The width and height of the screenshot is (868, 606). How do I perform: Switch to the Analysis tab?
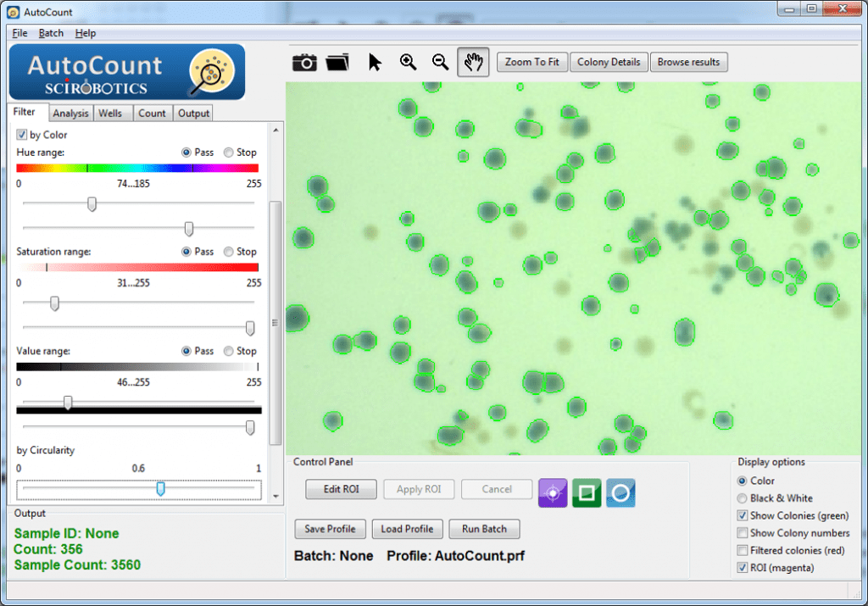click(70, 114)
